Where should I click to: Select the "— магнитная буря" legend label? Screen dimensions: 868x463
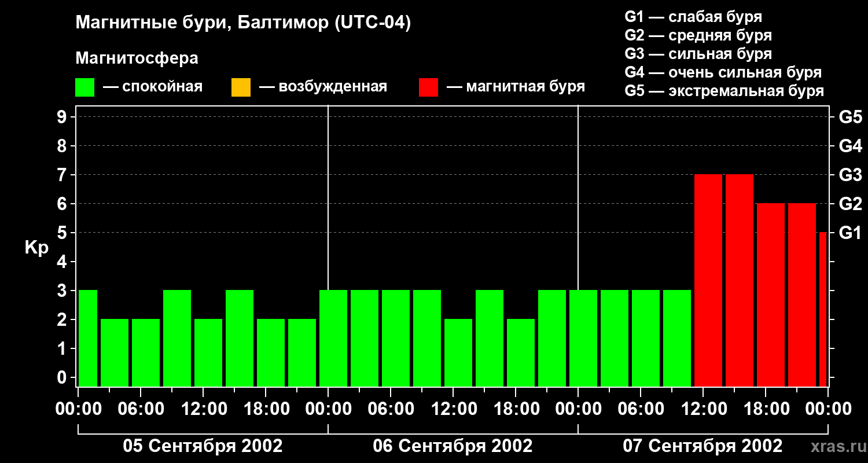(516, 87)
